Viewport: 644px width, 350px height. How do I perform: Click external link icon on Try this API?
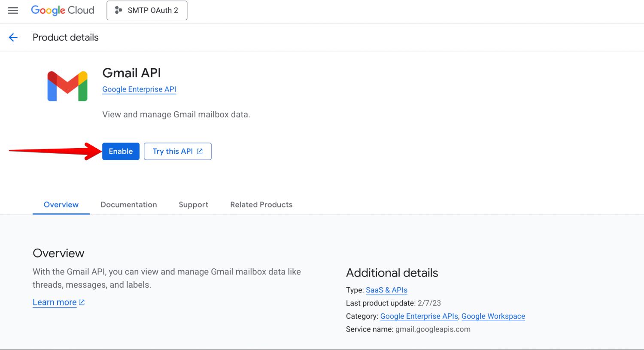200,151
